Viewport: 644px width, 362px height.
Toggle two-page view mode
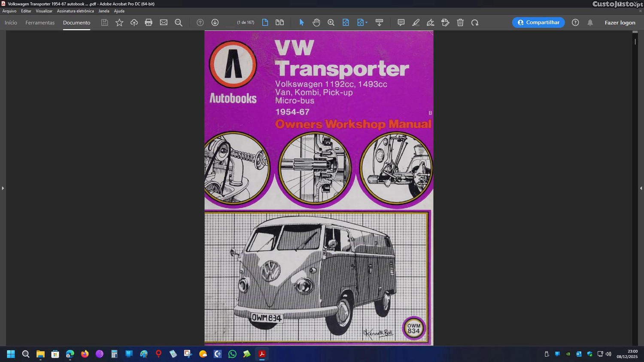[x=279, y=23]
